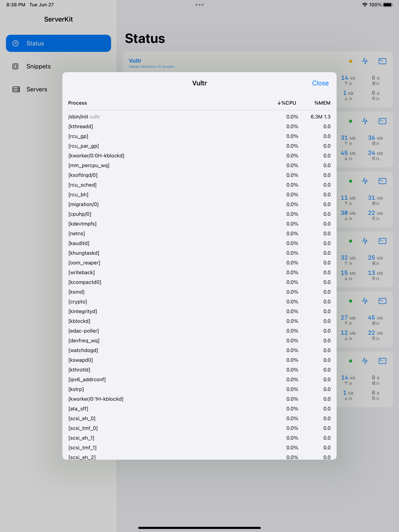The height and width of the screenshot is (532, 399).
Task: Select the [cpuhp/0] process row
Action: [x=199, y=214]
